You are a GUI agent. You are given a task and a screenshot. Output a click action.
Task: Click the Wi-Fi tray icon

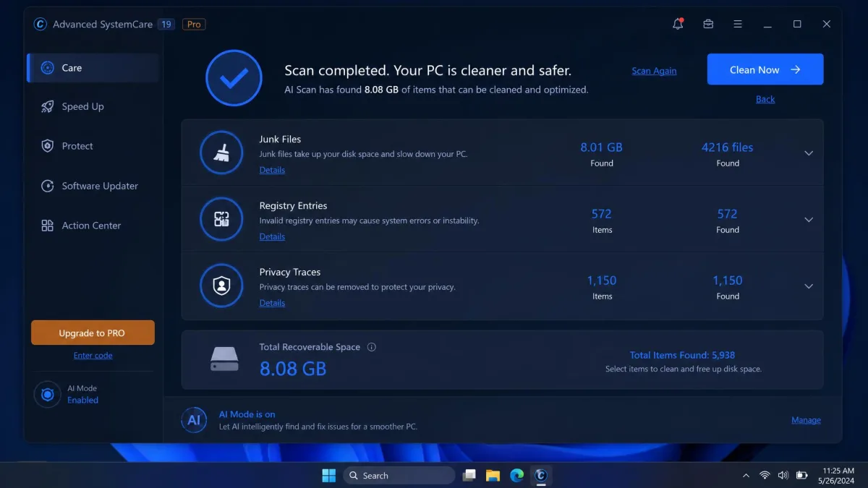(765, 475)
